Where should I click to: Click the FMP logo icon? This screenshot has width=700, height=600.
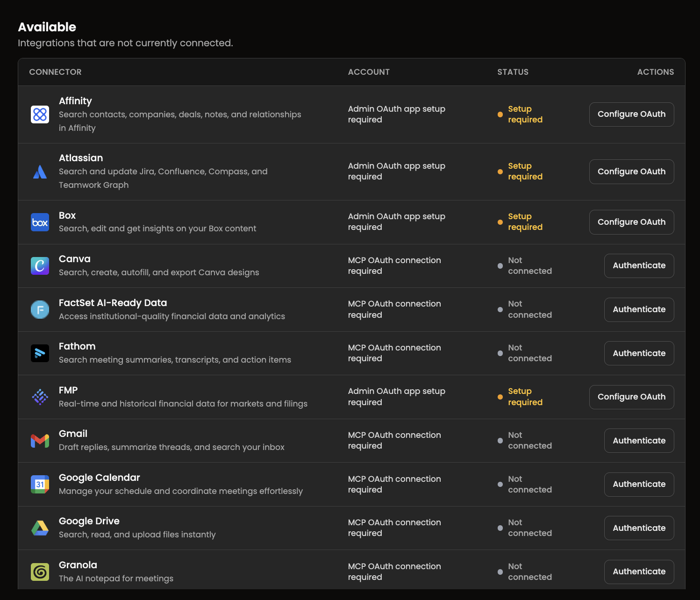click(40, 397)
